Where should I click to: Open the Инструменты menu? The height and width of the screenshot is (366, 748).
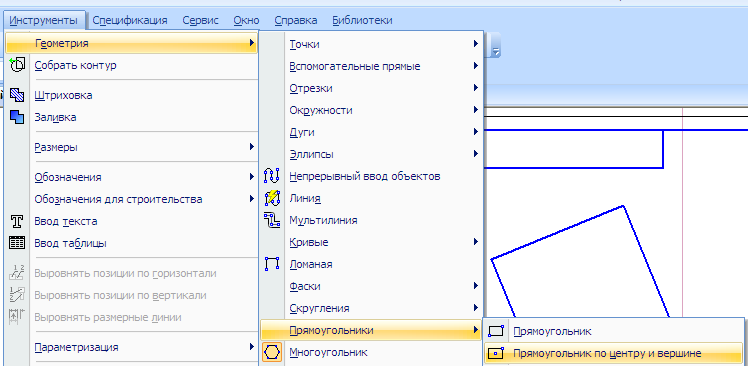point(43,20)
